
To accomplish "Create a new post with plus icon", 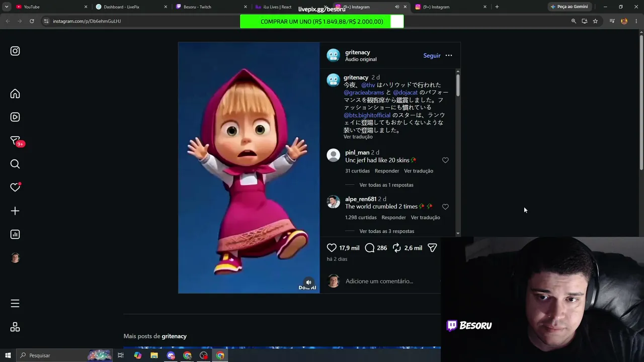I will (x=15, y=211).
